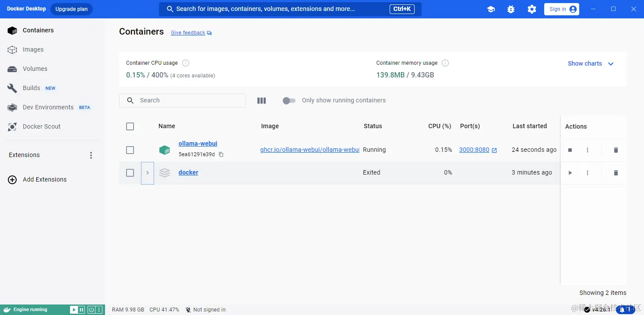
Task: Stop the ollama-webui container
Action: pos(570,150)
